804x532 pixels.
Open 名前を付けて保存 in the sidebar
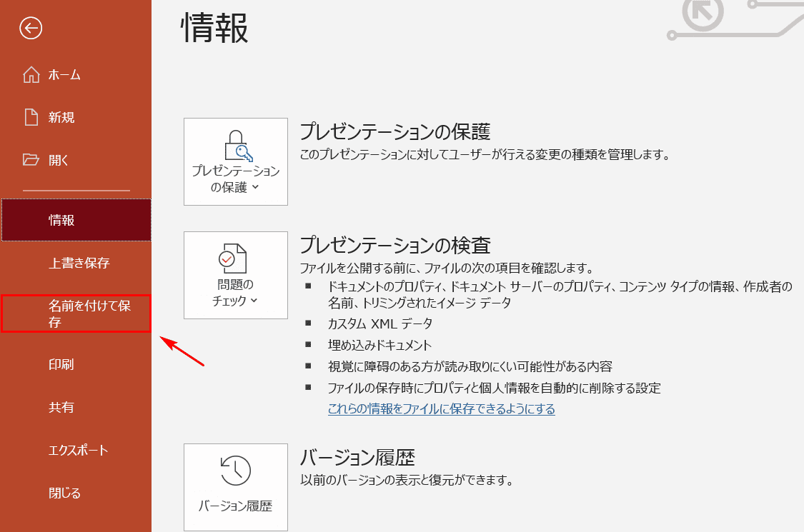point(76,313)
